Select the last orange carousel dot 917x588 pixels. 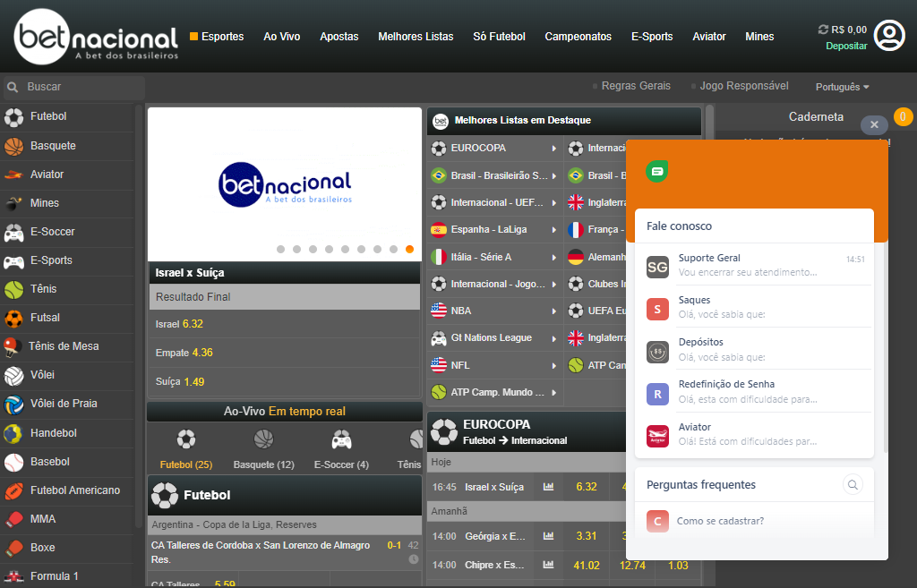[409, 250]
